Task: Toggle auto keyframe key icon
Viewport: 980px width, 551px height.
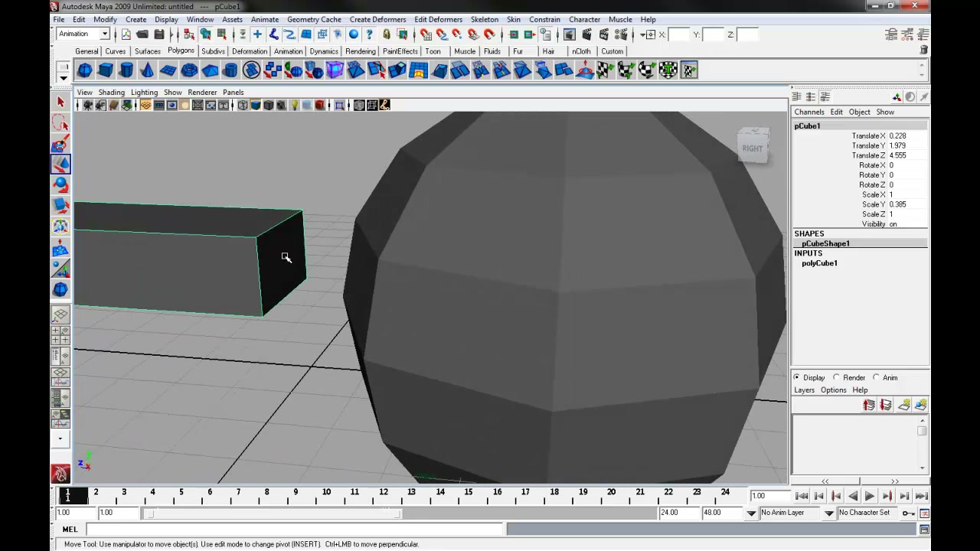Action: pyautogui.click(x=908, y=513)
